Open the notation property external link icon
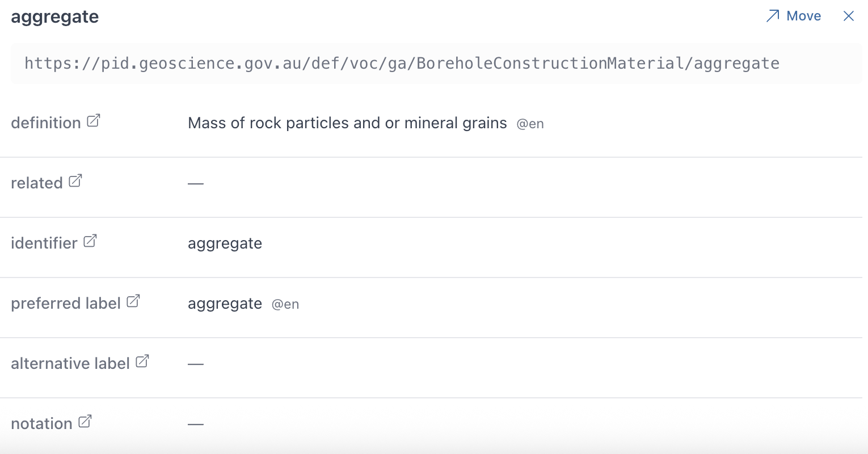Image resolution: width=868 pixels, height=454 pixels. point(85,422)
